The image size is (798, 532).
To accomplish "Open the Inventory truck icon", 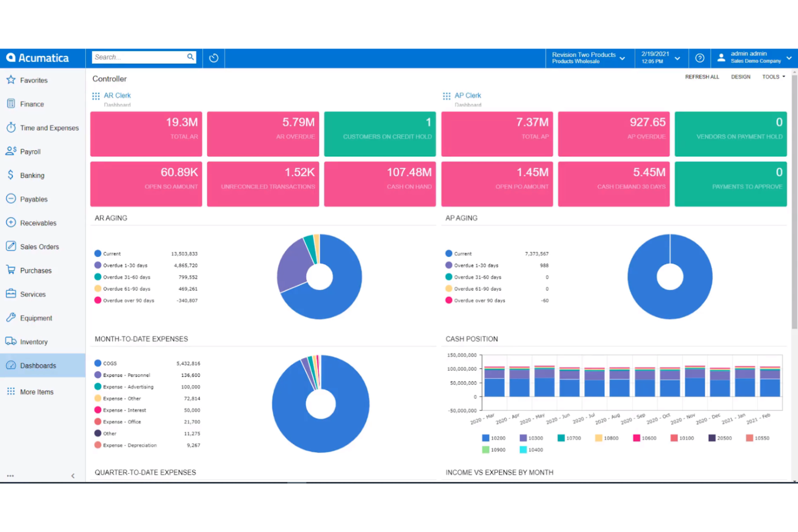I will click(11, 341).
